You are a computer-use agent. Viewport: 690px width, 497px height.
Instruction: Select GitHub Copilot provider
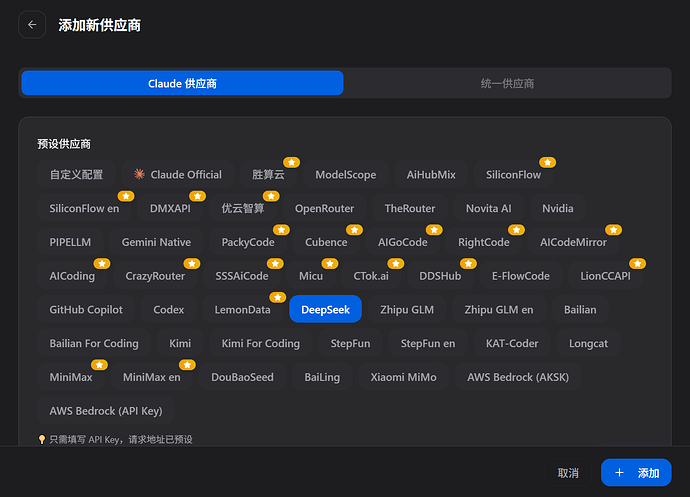[86, 309]
